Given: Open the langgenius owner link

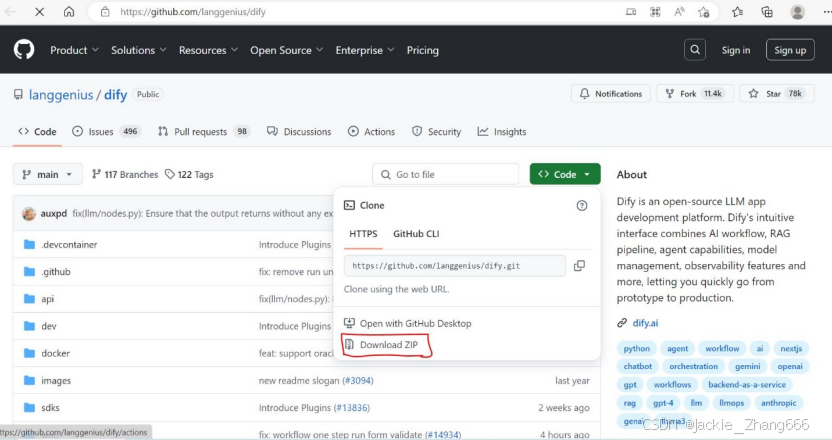Looking at the screenshot, I should tap(61, 94).
